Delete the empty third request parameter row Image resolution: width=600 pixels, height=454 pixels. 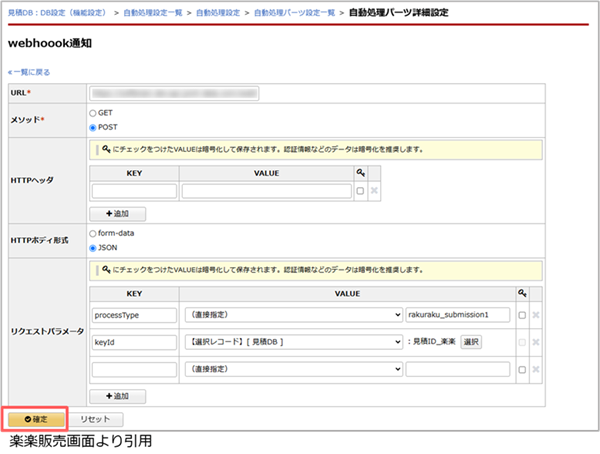pos(537,369)
